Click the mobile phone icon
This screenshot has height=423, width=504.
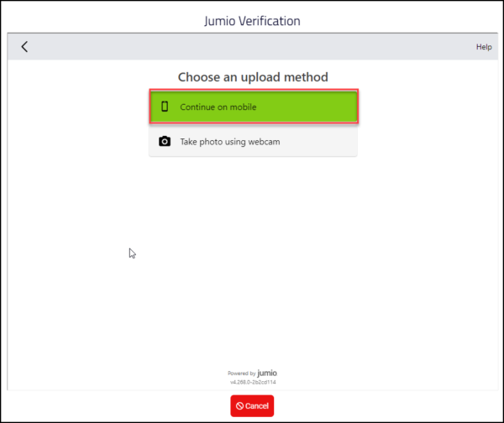(x=165, y=107)
